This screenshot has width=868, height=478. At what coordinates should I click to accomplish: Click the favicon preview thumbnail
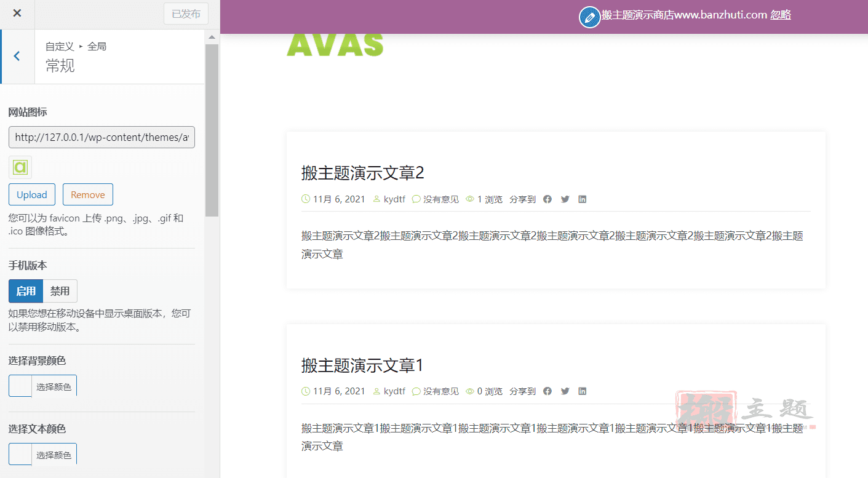click(20, 167)
